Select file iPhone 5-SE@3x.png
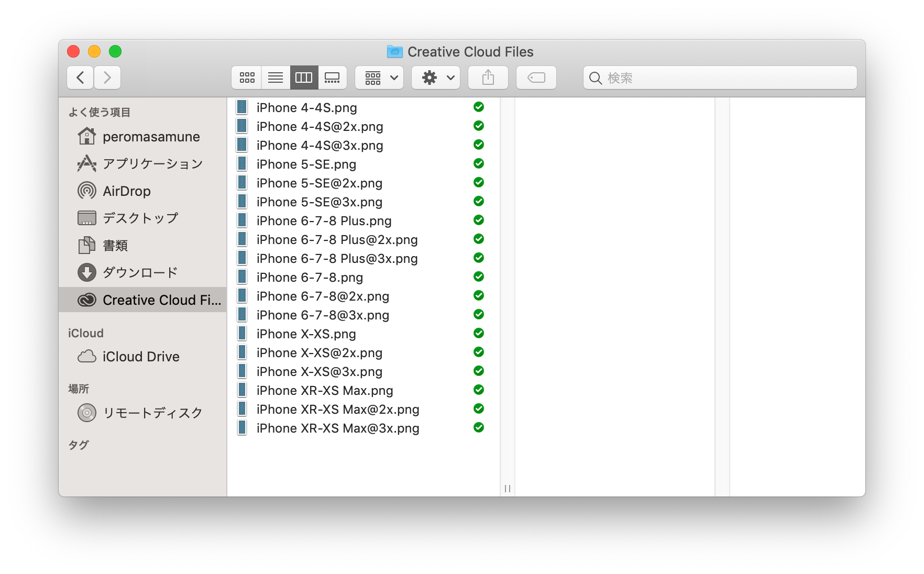Screen dimensions: 924x574 (x=364, y=202)
